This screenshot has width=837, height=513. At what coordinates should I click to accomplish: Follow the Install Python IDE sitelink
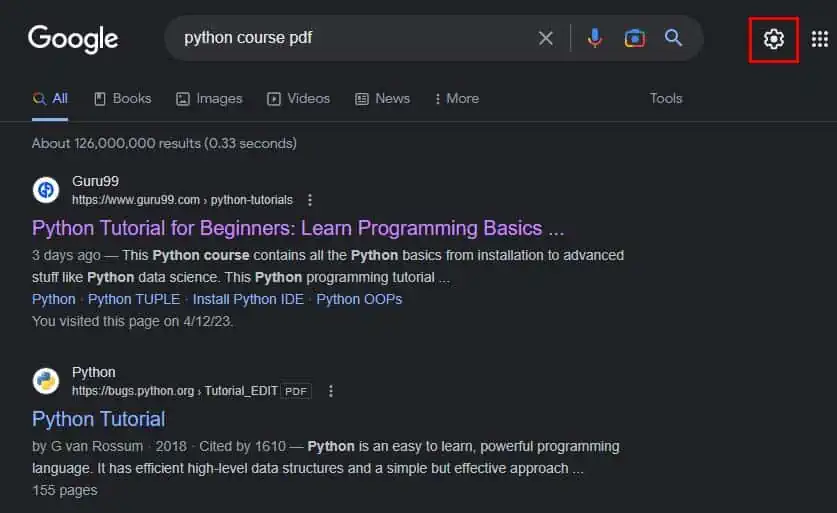[248, 299]
